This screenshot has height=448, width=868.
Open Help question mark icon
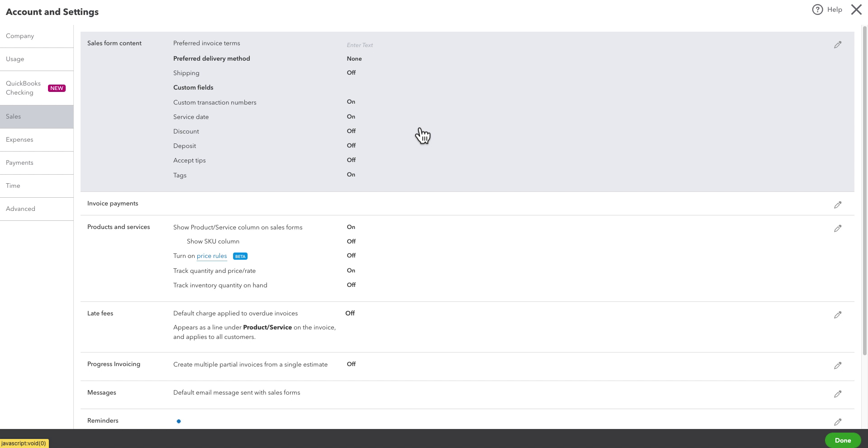pyautogui.click(x=817, y=10)
